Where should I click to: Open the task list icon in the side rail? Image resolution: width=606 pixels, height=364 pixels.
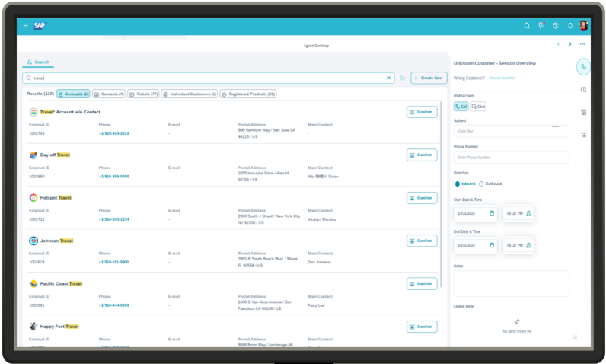(584, 135)
